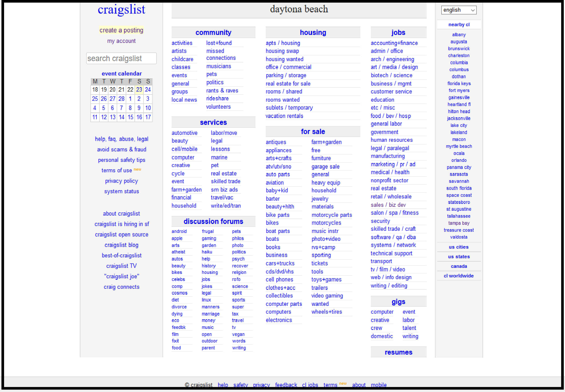Open the resumes section header
The height and width of the screenshot is (392, 565).
398,352
